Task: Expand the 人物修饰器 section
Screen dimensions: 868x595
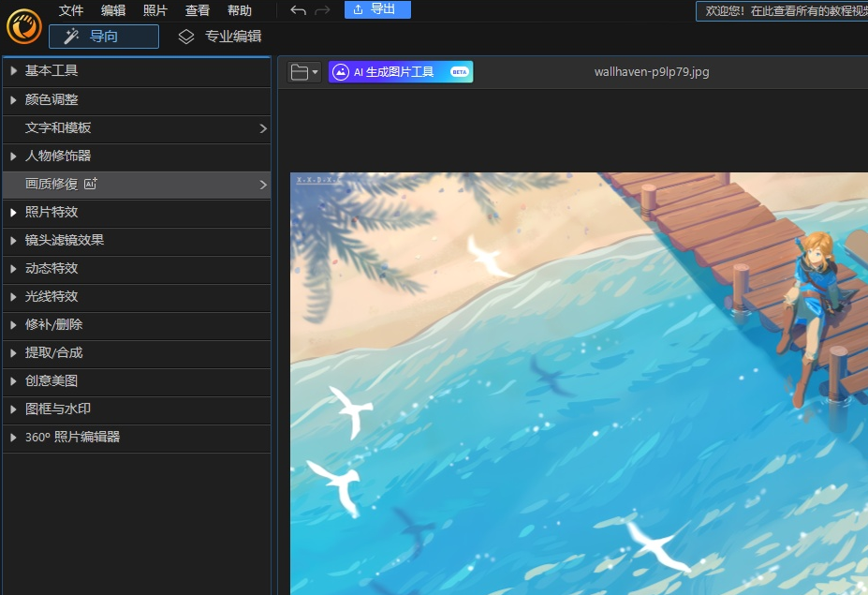Action: point(137,156)
